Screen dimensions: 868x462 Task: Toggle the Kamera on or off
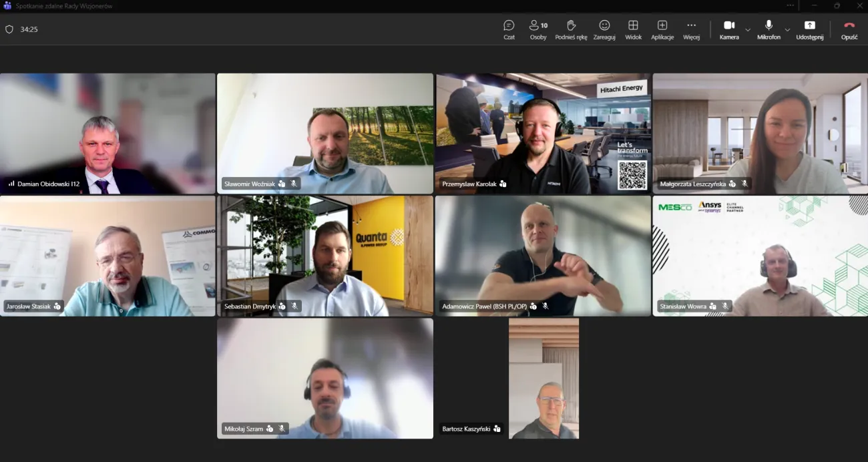[x=729, y=29]
